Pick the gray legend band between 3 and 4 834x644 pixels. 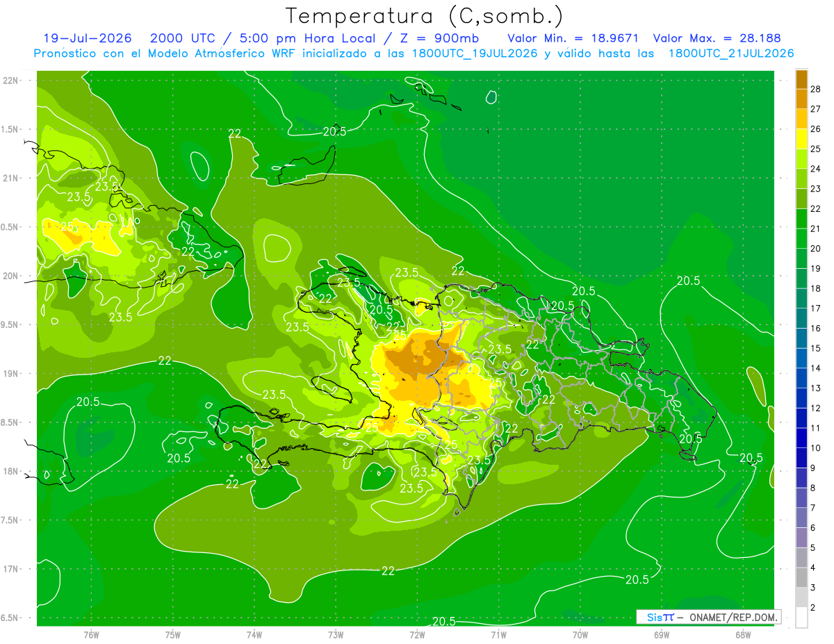(801, 578)
